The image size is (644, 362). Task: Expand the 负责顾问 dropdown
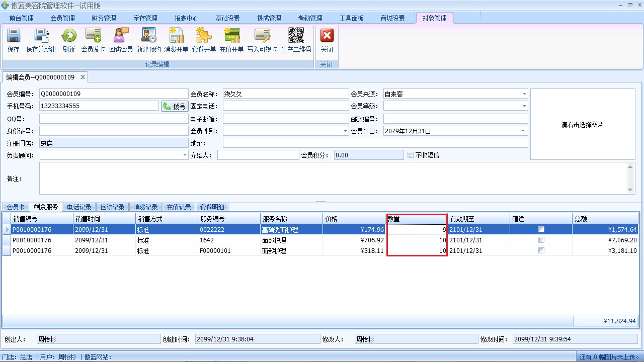click(x=185, y=155)
